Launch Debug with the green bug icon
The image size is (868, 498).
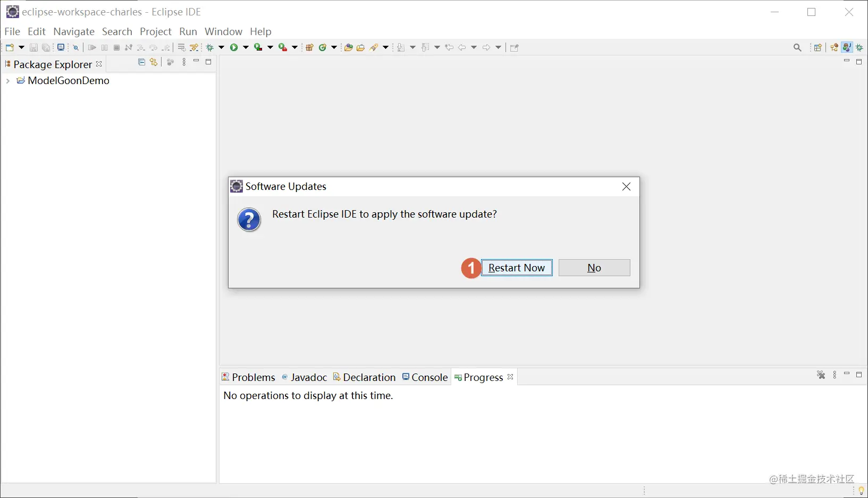tap(210, 47)
